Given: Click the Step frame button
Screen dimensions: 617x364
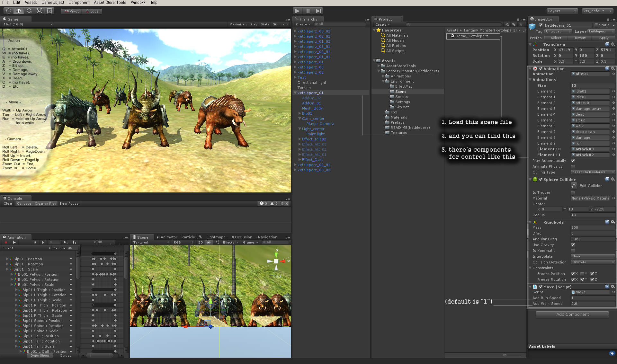Looking at the screenshot, I should click(318, 11).
